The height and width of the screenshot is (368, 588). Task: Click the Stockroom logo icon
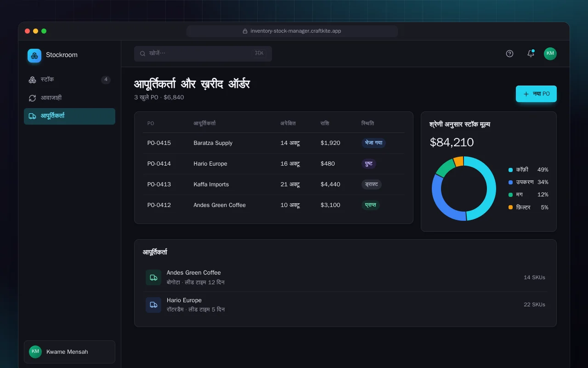tap(34, 56)
